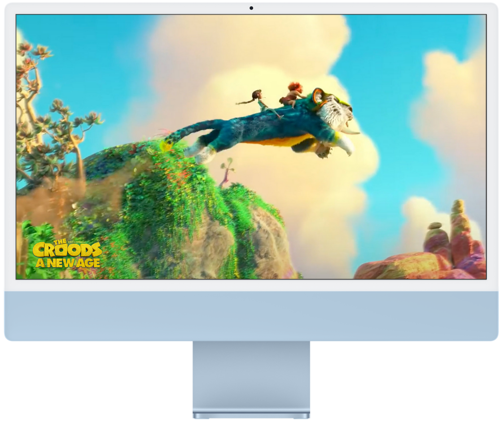This screenshot has height=427, width=504.
Task: Click the iMac webcam dot
Action: [251, 8]
